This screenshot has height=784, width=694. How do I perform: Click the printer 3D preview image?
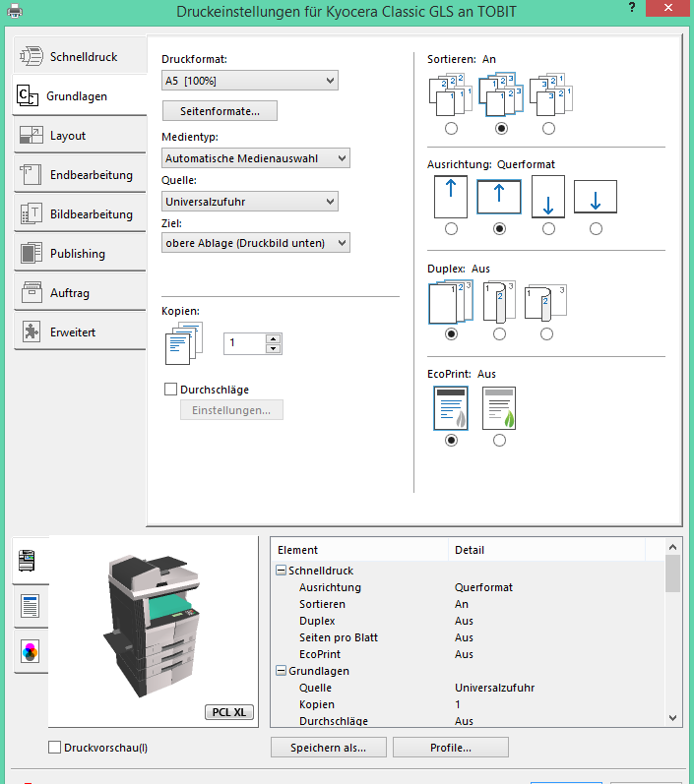(153, 626)
